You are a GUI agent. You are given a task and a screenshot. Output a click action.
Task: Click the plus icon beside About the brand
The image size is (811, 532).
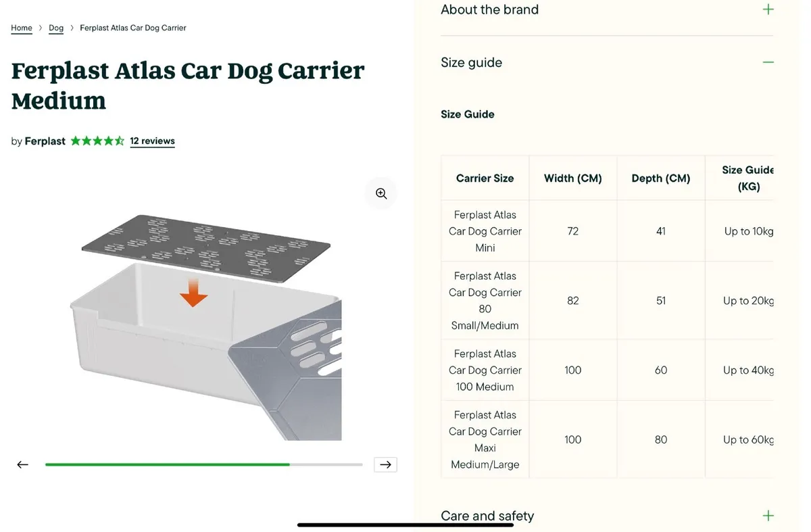tap(768, 9)
